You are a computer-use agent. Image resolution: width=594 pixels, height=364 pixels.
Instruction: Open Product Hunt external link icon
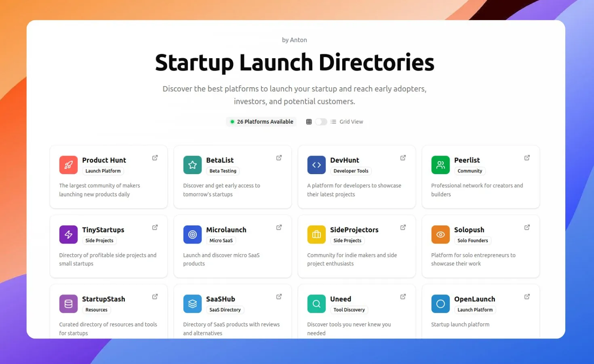click(x=155, y=158)
